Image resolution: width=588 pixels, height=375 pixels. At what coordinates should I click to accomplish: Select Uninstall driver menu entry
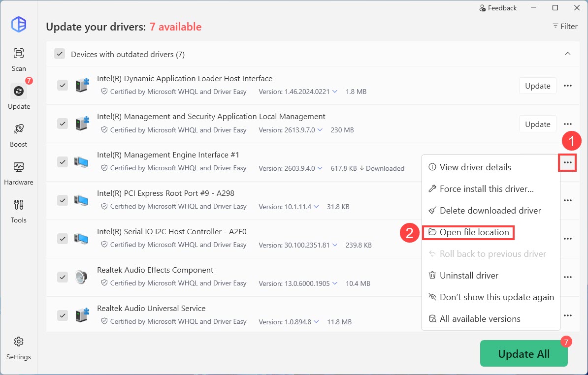(491, 276)
